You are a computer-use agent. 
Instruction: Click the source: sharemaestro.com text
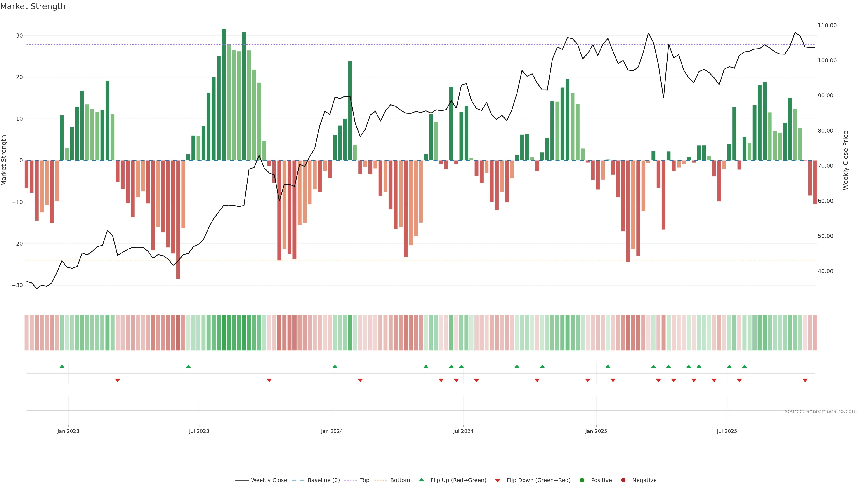click(821, 411)
